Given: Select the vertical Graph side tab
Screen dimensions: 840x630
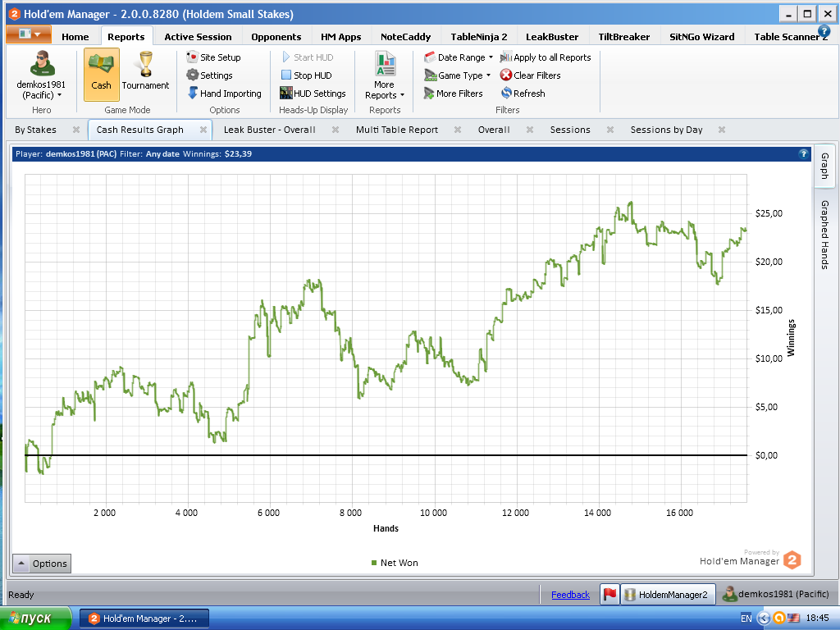Looking at the screenshot, I should pos(825,166).
